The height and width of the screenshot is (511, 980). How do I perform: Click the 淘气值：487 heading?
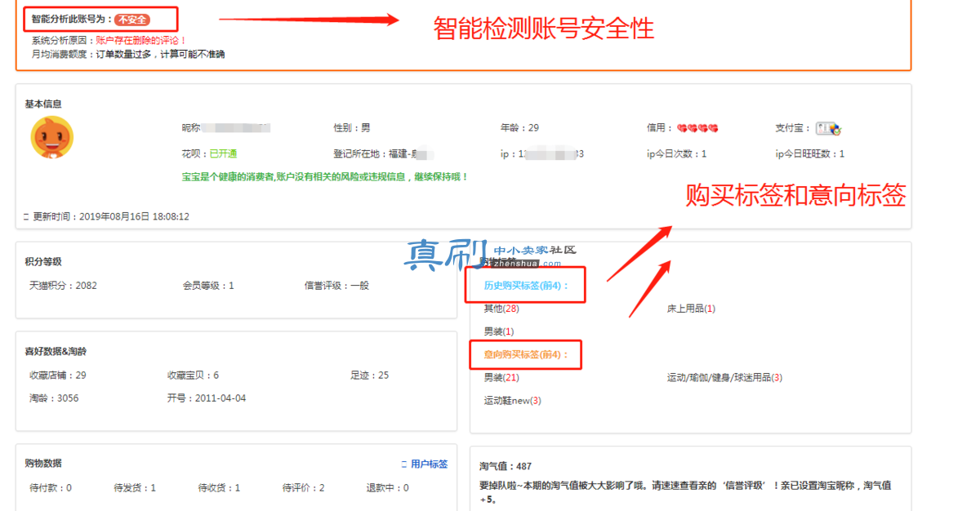point(506,467)
